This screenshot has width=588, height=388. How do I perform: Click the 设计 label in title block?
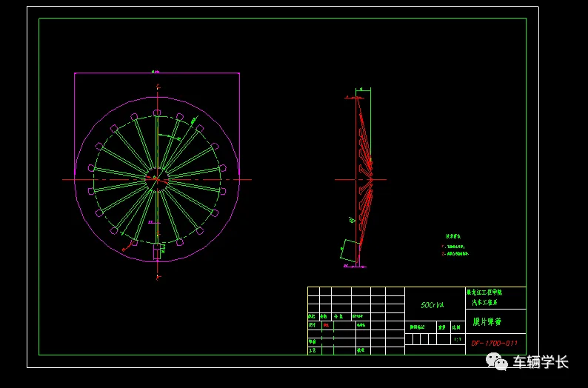tap(312, 325)
